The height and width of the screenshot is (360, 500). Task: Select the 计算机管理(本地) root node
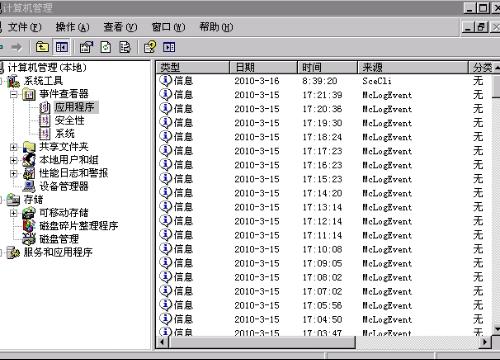pos(47,67)
